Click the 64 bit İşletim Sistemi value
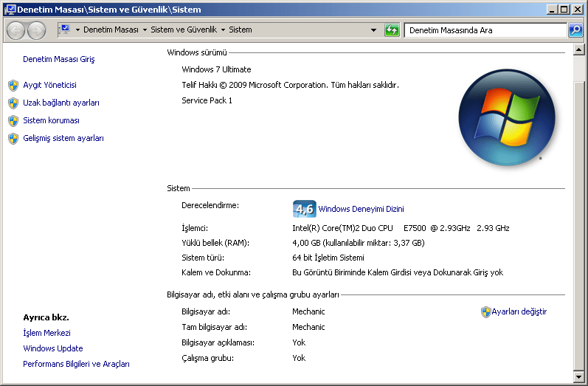This screenshot has width=588, height=386. 328,258
